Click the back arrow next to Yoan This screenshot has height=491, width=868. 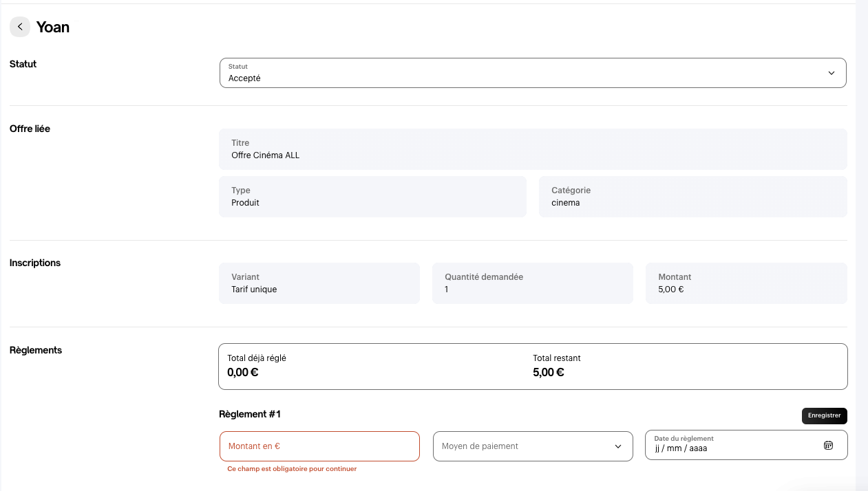coord(20,27)
